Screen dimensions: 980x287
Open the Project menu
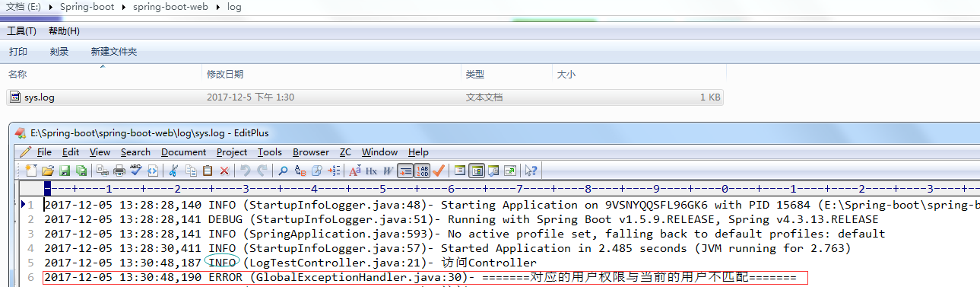click(x=232, y=152)
